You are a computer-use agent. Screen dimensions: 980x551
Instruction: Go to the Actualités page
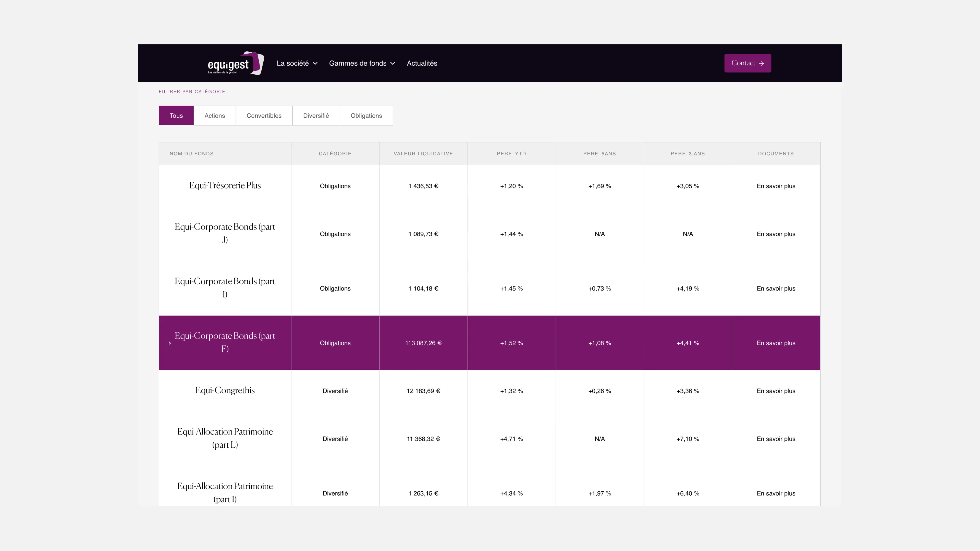pos(422,63)
